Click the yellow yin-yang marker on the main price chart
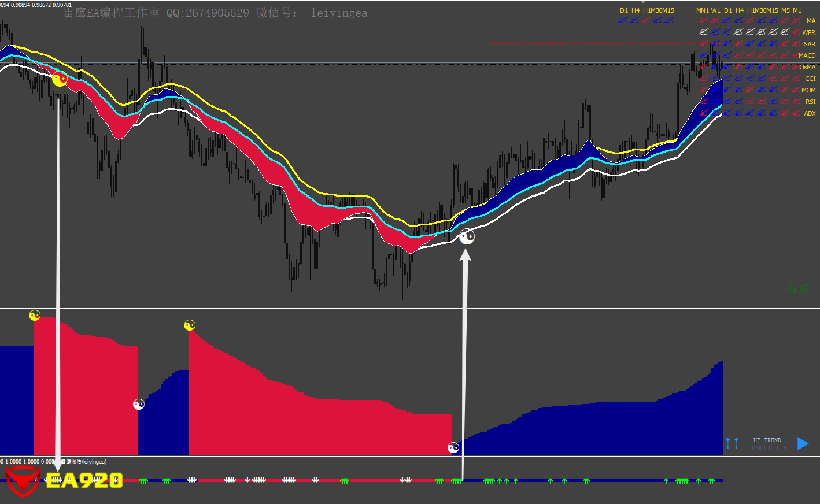Viewport: 820px width, 504px height. 60,79
